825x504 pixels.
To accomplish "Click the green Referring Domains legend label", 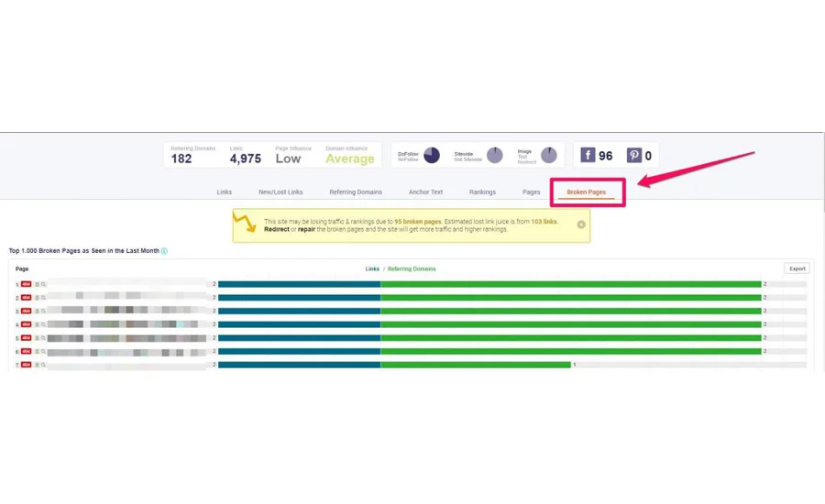I will (x=412, y=268).
